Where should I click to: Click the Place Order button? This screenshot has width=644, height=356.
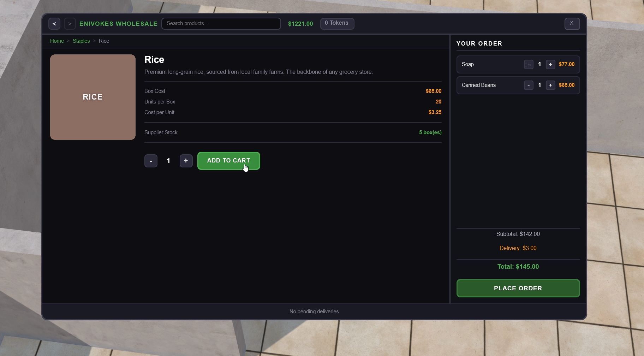(518, 288)
